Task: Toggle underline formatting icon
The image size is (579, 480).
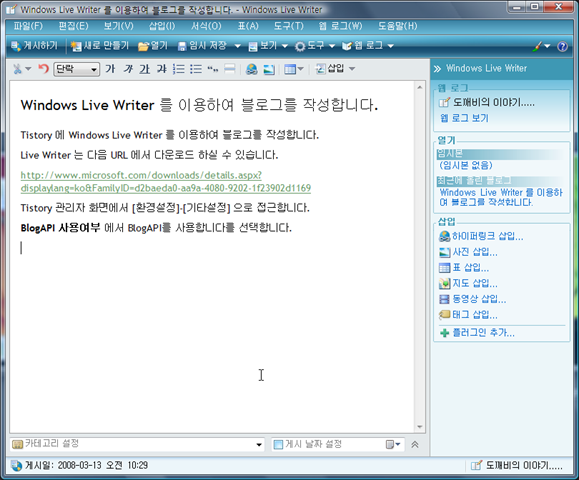Action: [145, 69]
